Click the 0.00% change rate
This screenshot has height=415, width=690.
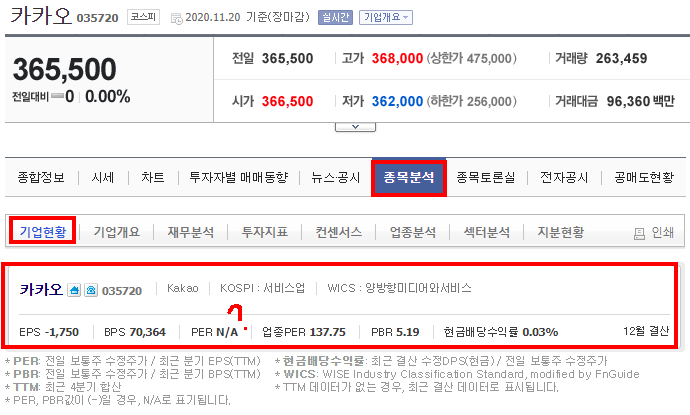[x=107, y=96]
